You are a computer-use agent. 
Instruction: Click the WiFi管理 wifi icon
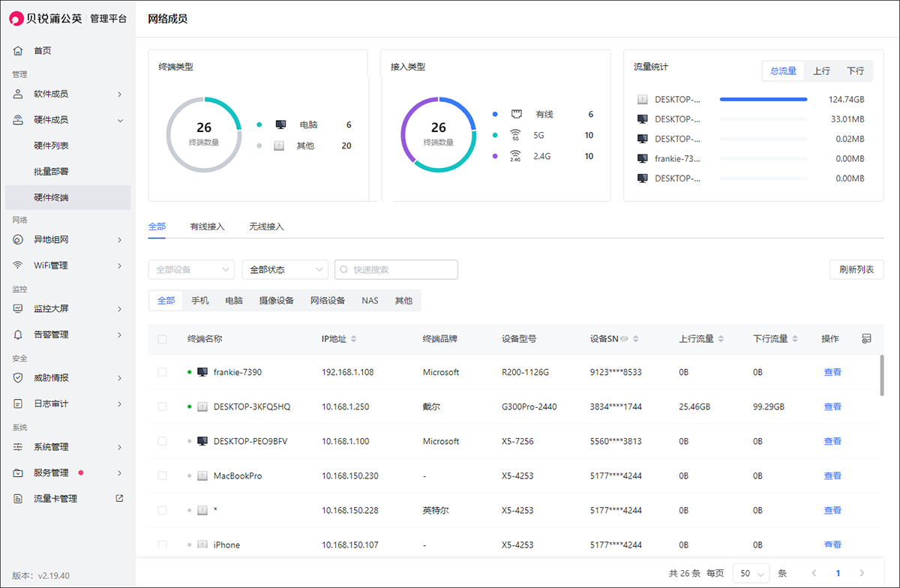18,265
